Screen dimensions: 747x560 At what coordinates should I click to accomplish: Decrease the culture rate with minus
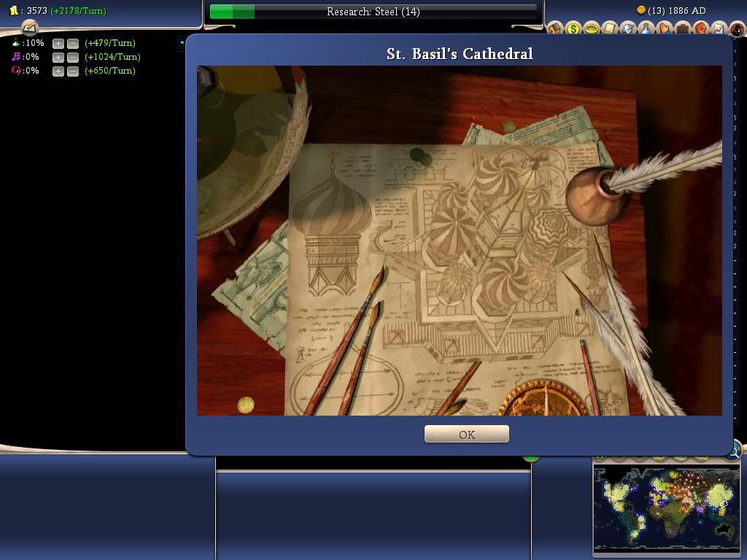(x=73, y=57)
